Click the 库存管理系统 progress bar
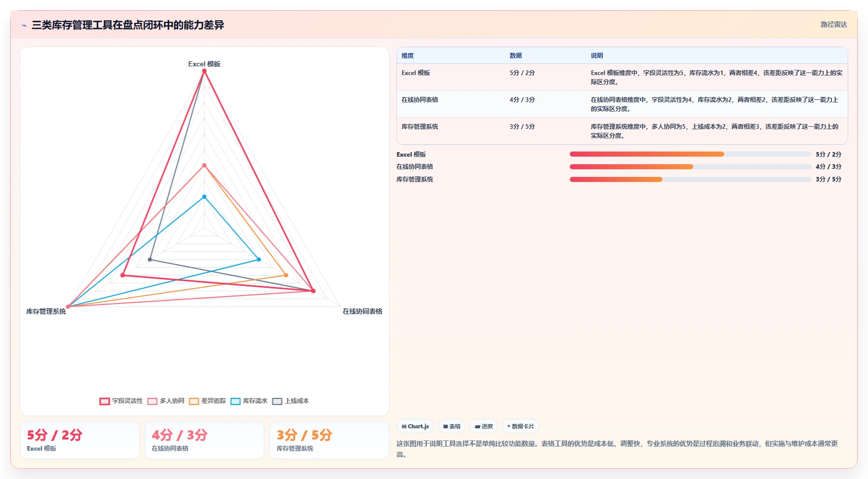Image resolution: width=868 pixels, height=479 pixels. coord(690,179)
